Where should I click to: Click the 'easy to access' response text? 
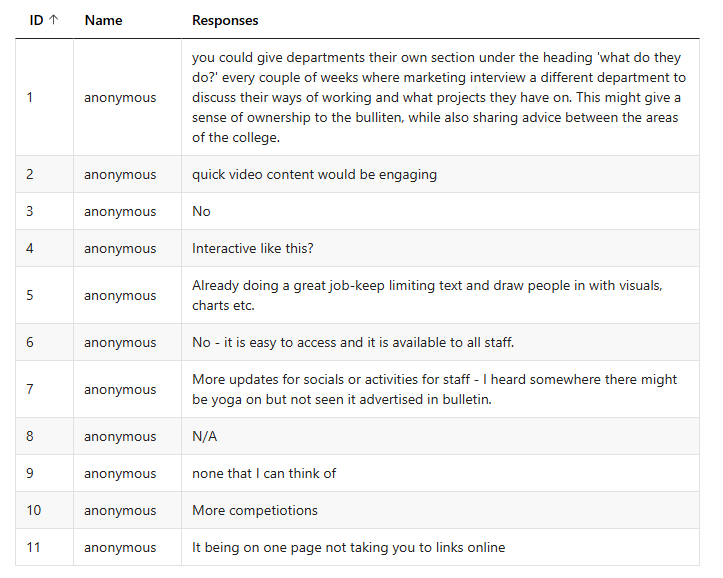click(x=353, y=342)
